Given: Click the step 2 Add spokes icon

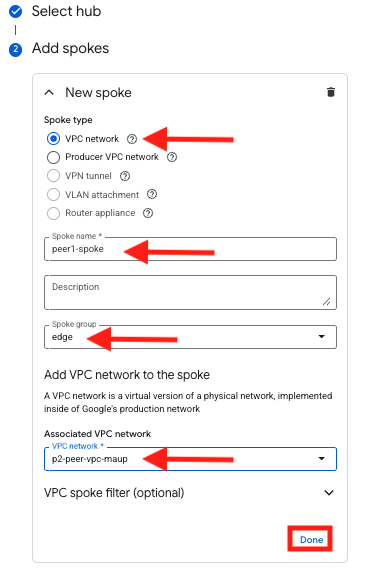Looking at the screenshot, I should (15, 49).
